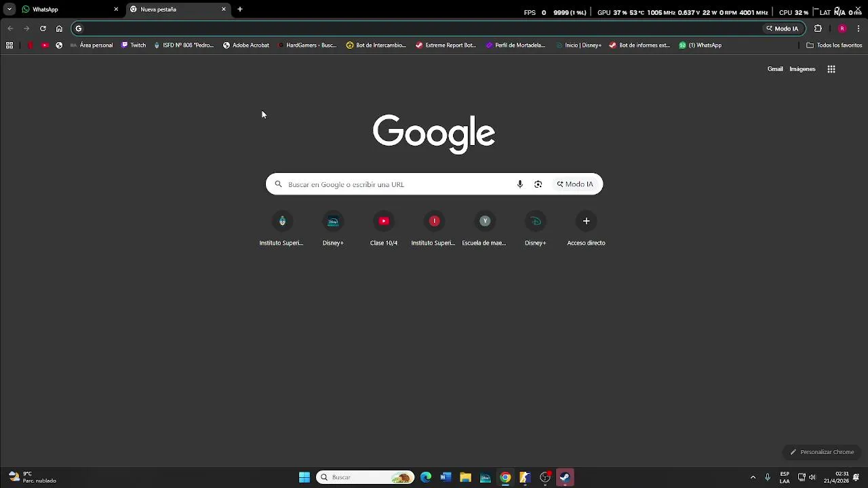Start voice search with the microphone icon
This screenshot has width=868, height=488.
pyautogui.click(x=520, y=184)
